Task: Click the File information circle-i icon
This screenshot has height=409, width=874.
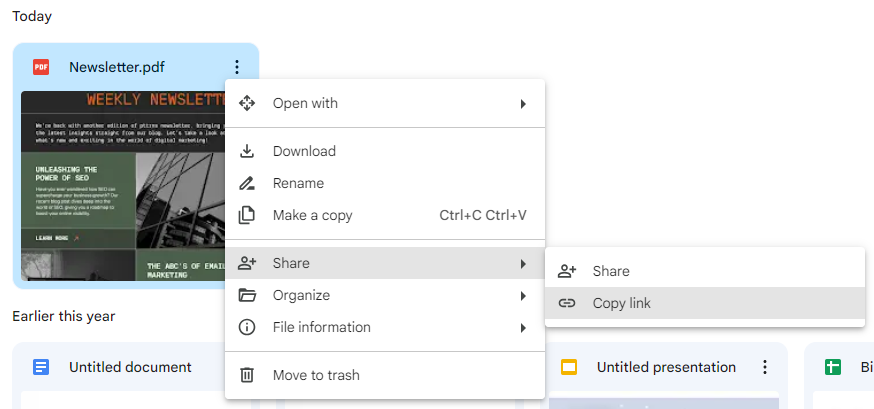Action: point(247,327)
